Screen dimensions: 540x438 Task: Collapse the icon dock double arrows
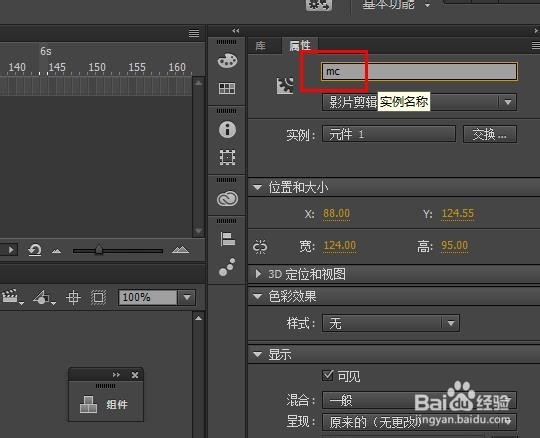click(x=236, y=31)
